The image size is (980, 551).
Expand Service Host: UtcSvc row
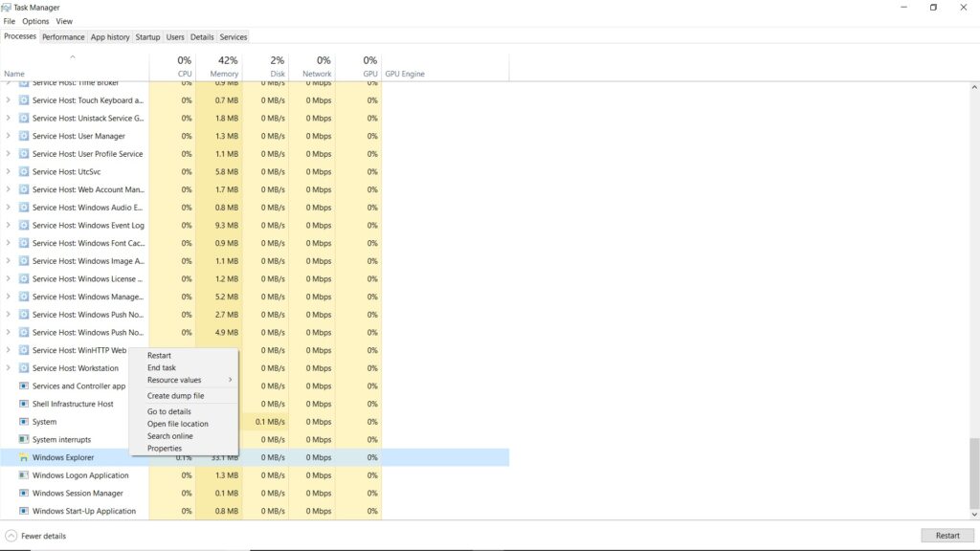point(8,171)
